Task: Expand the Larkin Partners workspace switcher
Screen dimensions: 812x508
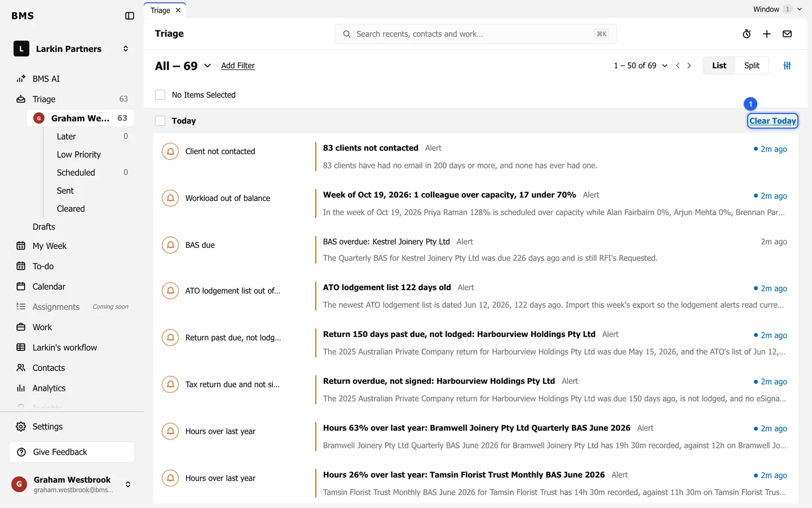Action: (126, 49)
